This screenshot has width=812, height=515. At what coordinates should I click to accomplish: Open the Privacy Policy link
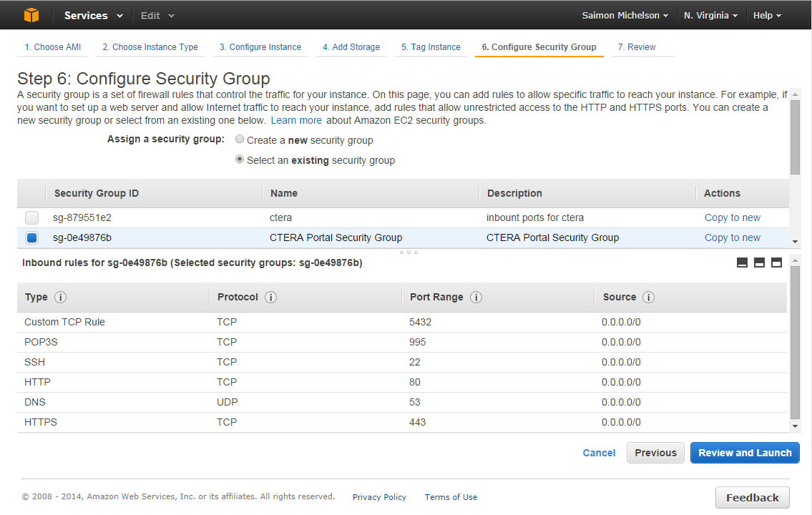(379, 497)
